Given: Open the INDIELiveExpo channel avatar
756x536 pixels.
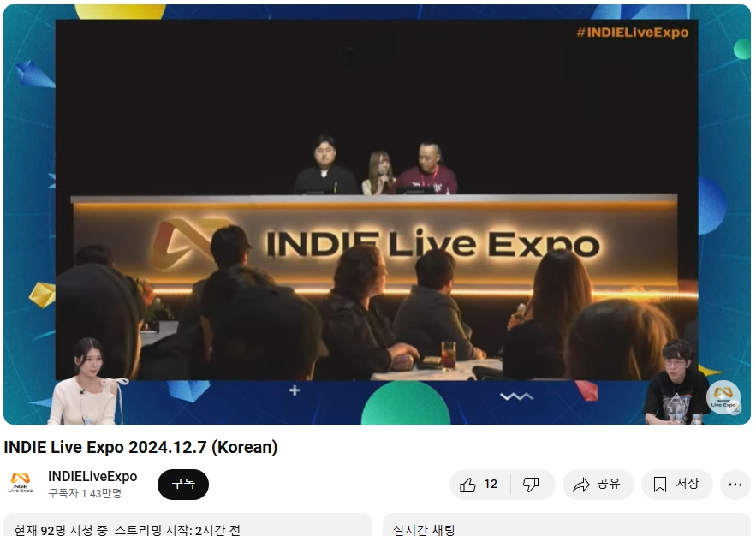Looking at the screenshot, I should coord(21,484).
